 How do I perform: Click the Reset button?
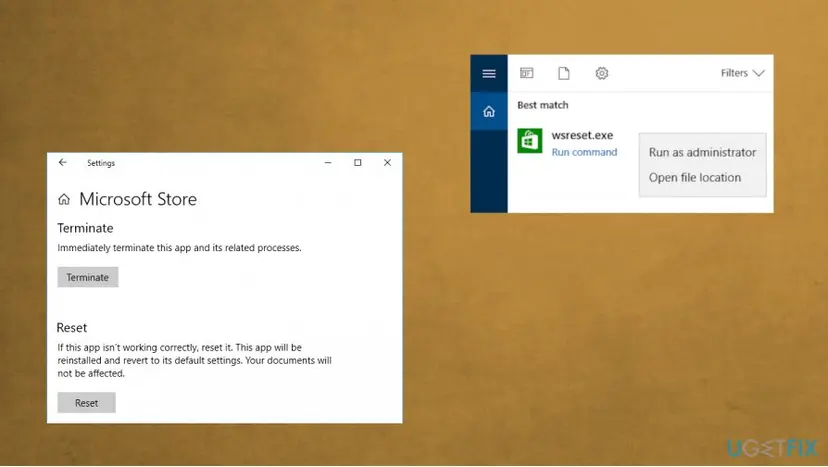pyautogui.click(x=87, y=403)
